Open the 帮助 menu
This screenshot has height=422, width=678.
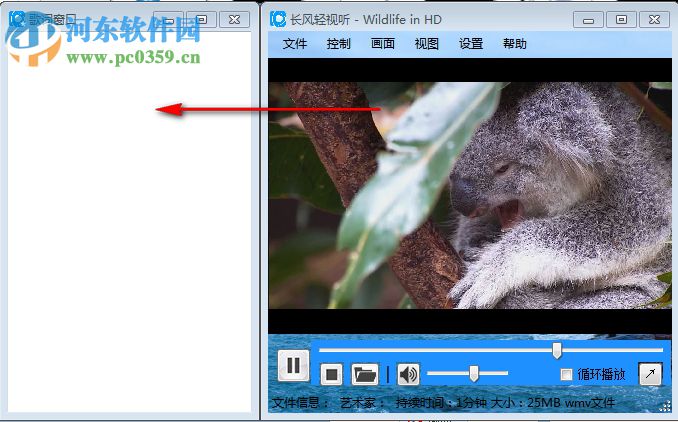[515, 44]
